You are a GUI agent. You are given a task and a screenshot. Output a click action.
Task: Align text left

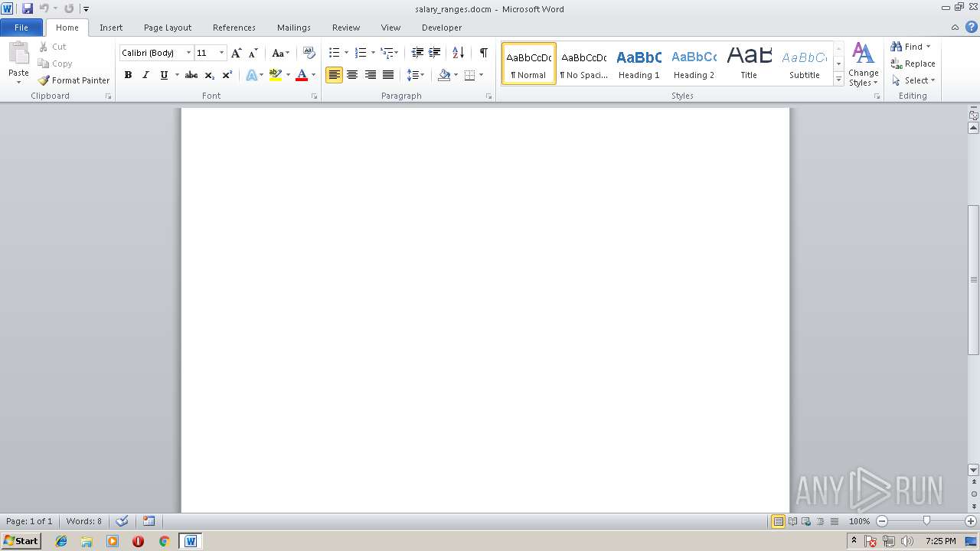coord(334,75)
